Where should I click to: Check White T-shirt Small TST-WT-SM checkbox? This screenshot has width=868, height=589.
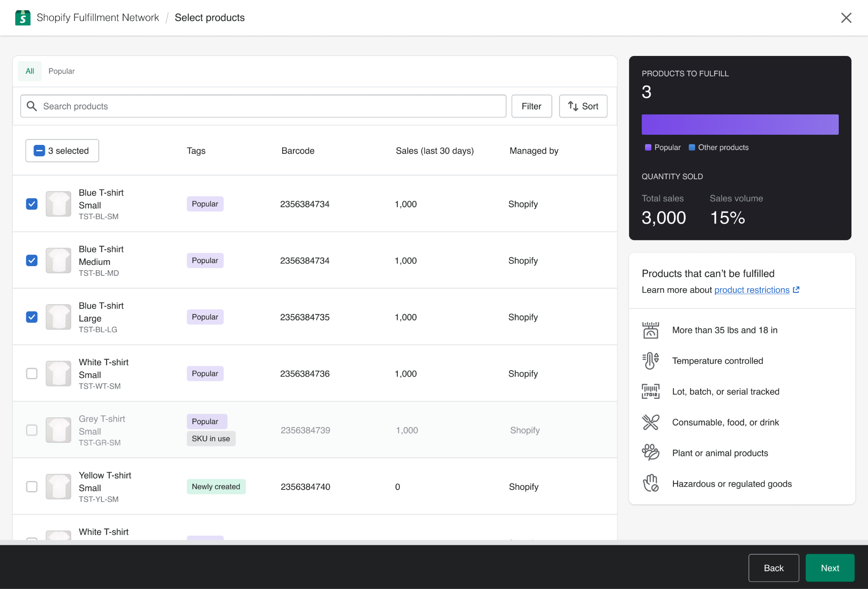[32, 373]
